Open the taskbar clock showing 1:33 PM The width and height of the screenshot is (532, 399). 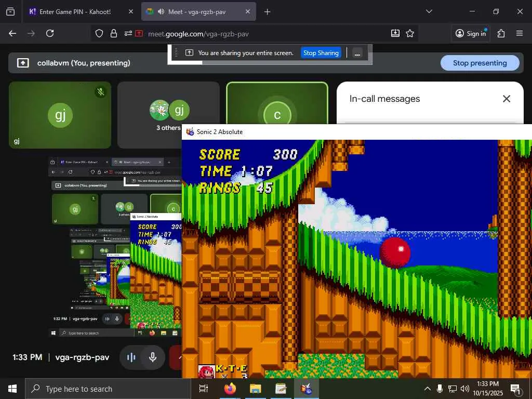488,389
